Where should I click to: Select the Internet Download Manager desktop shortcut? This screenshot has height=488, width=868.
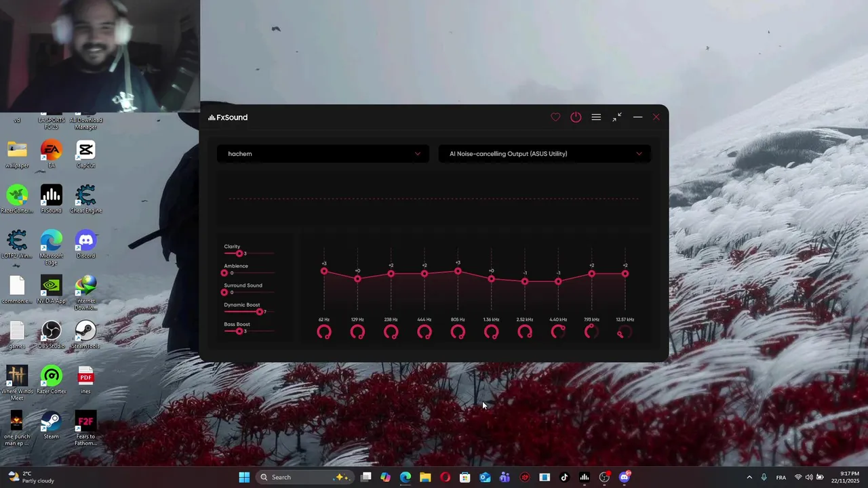[x=85, y=293]
